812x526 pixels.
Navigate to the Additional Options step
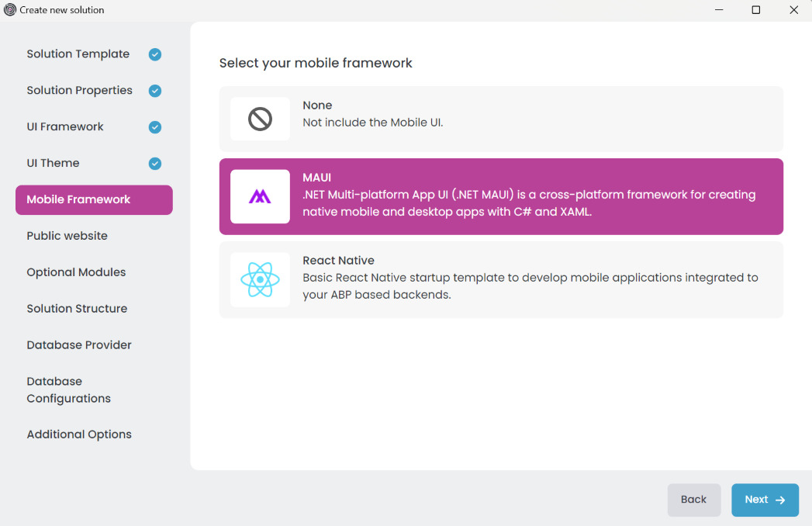coord(79,434)
